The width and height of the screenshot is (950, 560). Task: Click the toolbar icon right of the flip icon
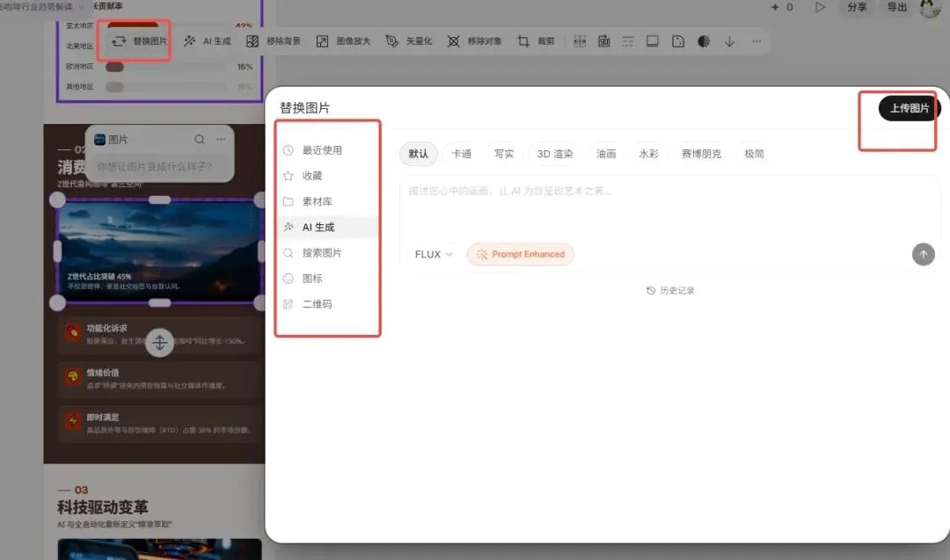click(604, 41)
